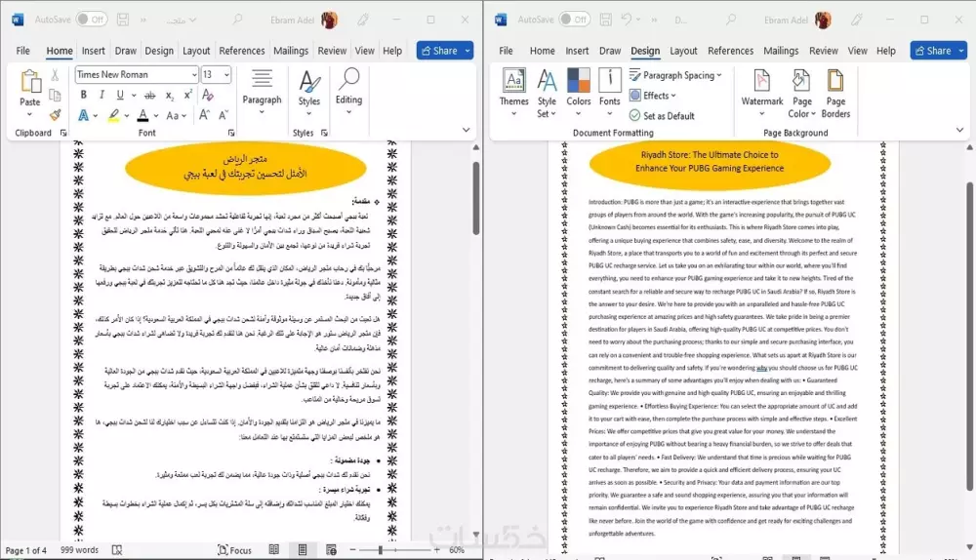
Task: Click Save icon in left window
Action: pyautogui.click(x=123, y=20)
